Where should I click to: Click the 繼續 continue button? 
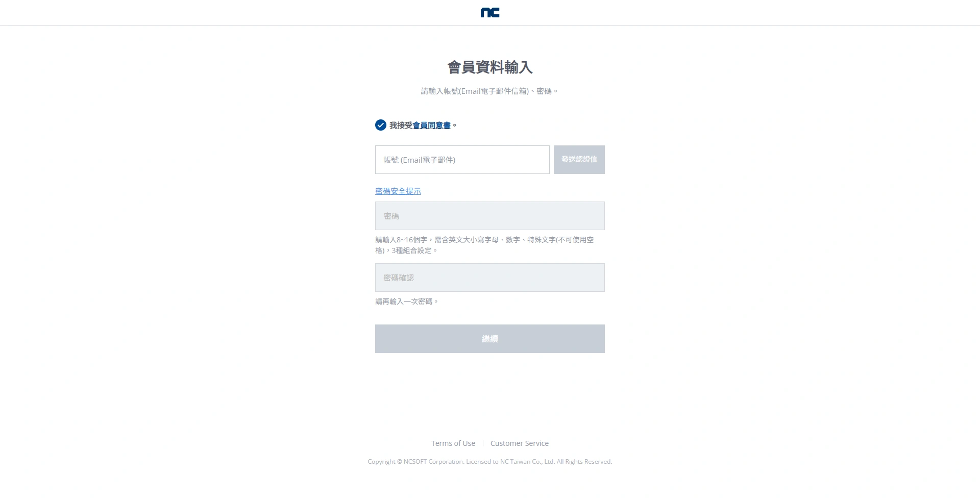click(x=490, y=339)
